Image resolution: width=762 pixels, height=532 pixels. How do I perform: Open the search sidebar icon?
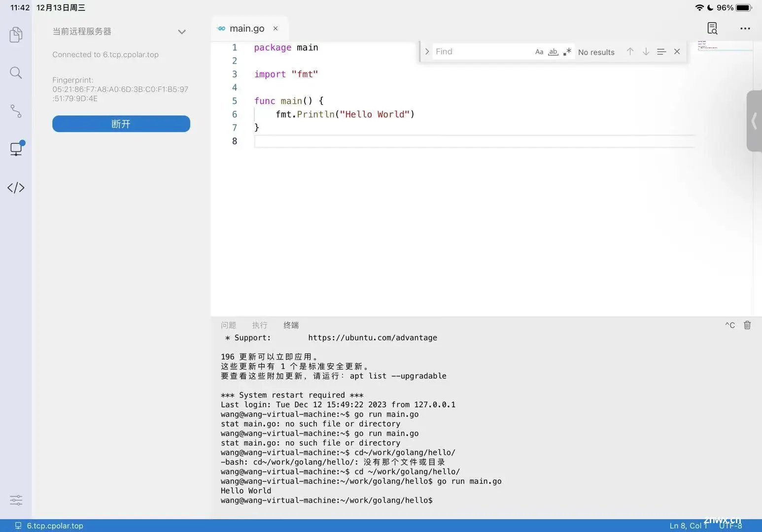[x=16, y=73]
